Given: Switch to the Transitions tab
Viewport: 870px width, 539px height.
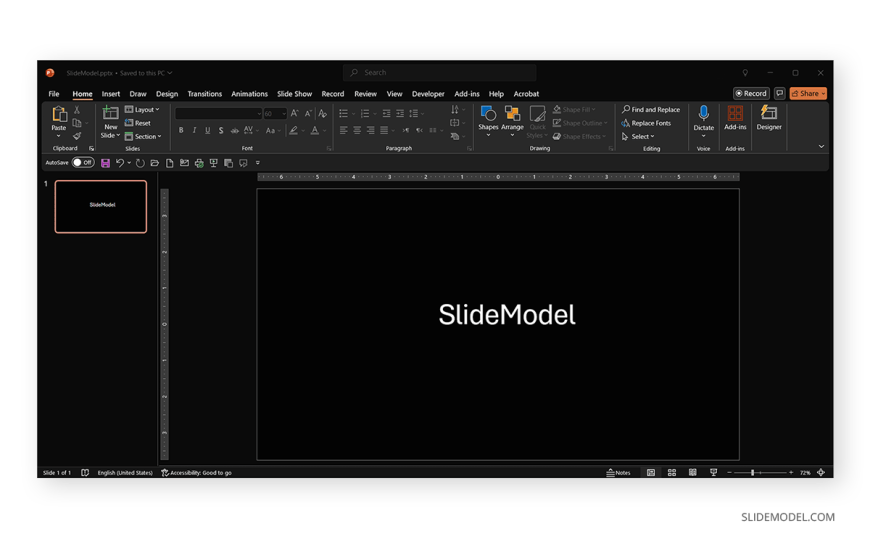Looking at the screenshot, I should click(x=204, y=94).
